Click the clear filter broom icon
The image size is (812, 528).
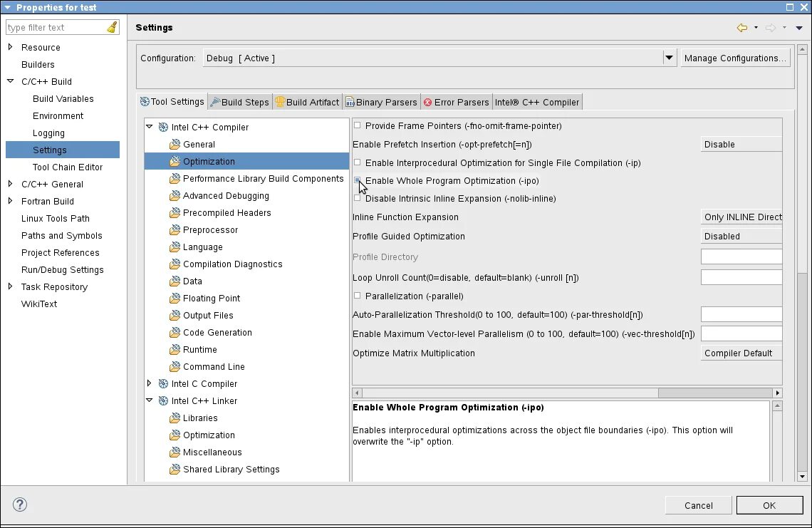pyautogui.click(x=112, y=28)
